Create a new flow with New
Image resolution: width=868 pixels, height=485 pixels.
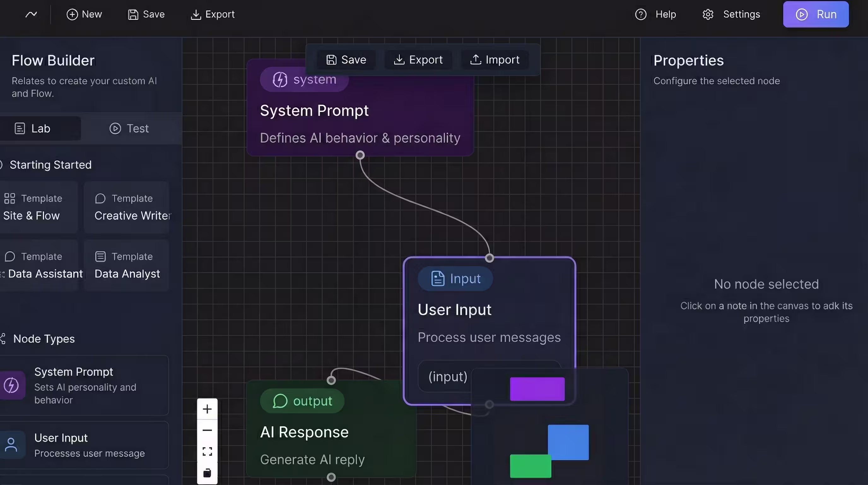coord(84,14)
